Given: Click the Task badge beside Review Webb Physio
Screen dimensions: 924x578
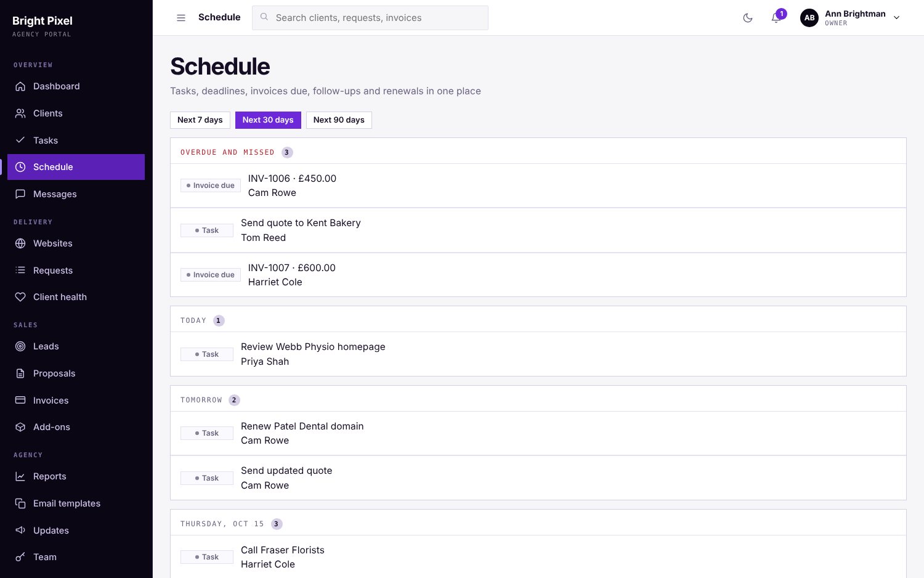Looking at the screenshot, I should point(207,354).
